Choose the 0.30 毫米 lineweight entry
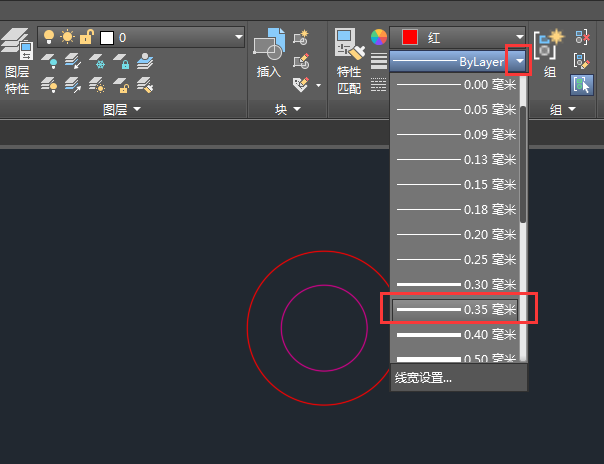 455,285
